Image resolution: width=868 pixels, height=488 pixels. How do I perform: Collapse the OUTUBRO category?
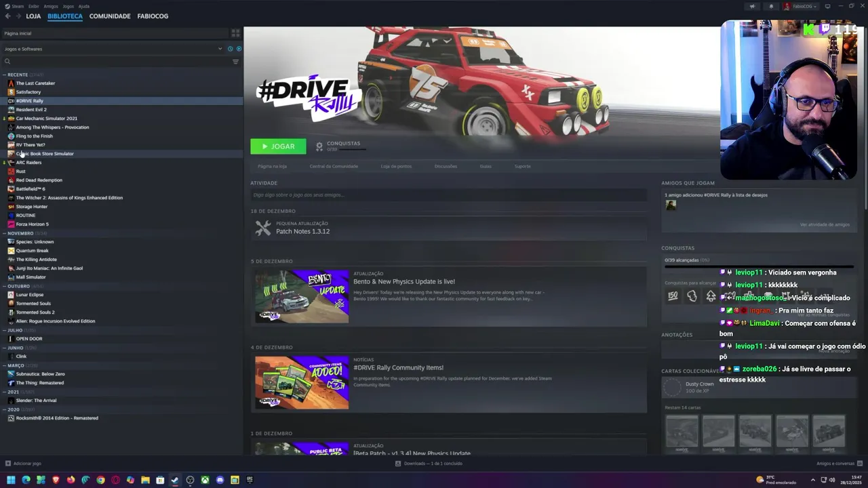5,286
